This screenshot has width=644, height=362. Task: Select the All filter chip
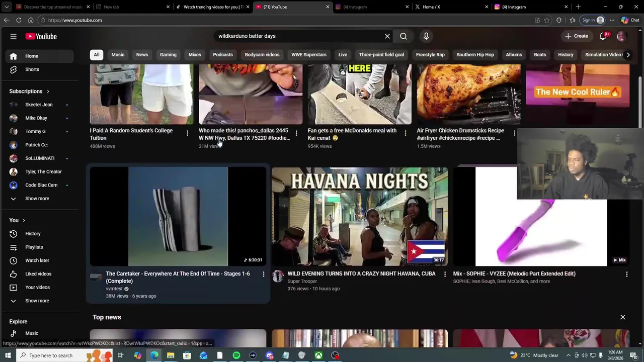pos(97,55)
